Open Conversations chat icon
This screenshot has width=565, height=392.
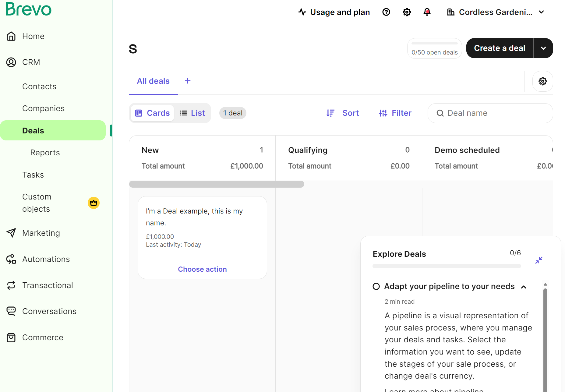click(x=11, y=311)
